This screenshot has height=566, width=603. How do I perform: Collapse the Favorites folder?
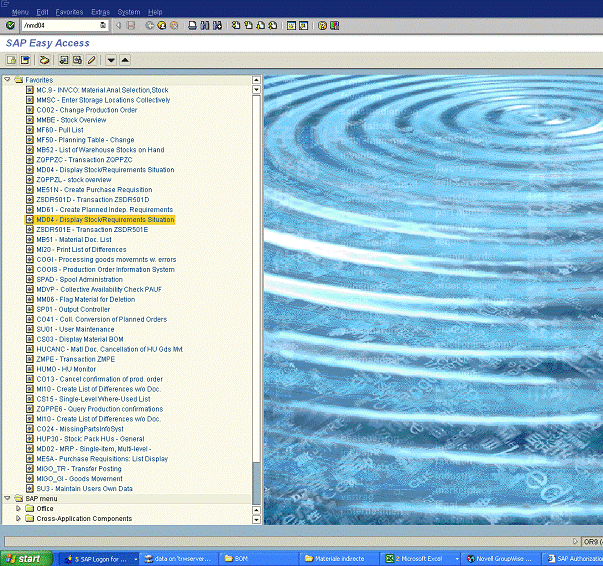7,80
